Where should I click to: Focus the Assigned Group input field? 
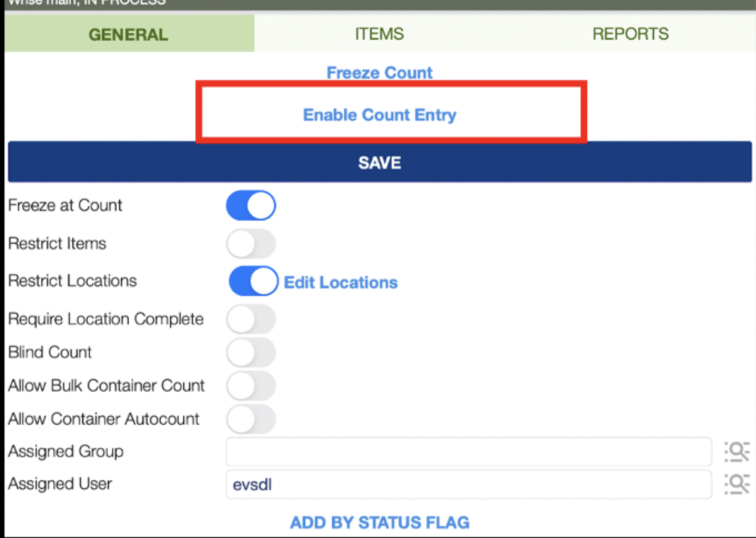pos(468,451)
